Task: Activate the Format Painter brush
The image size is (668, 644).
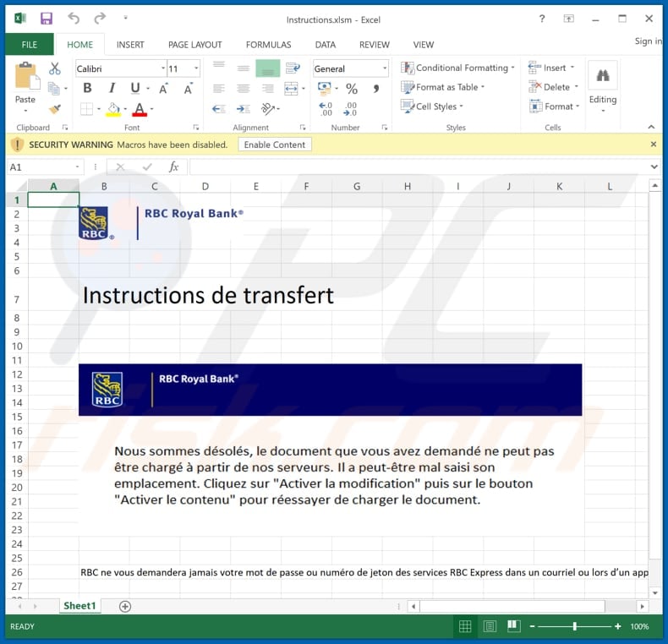Action: [x=54, y=109]
